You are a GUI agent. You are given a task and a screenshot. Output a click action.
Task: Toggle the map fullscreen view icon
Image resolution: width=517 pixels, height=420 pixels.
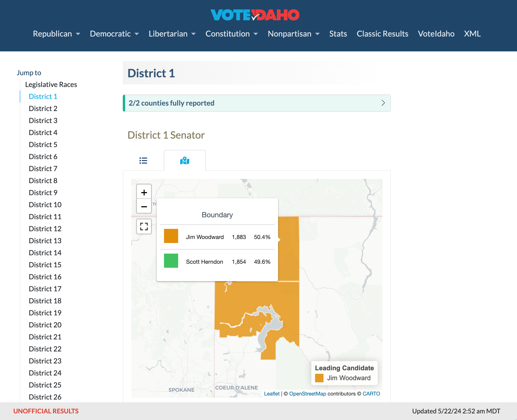pos(144,226)
